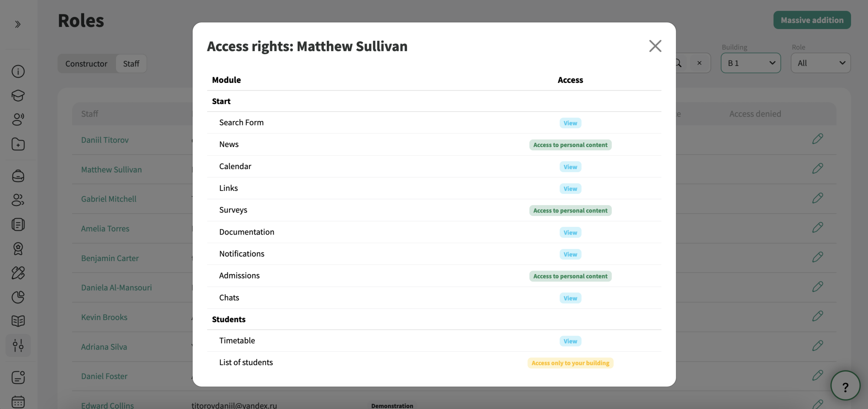The image size is (868, 409).
Task: Open the two people sidebar icon
Action: [18, 200]
